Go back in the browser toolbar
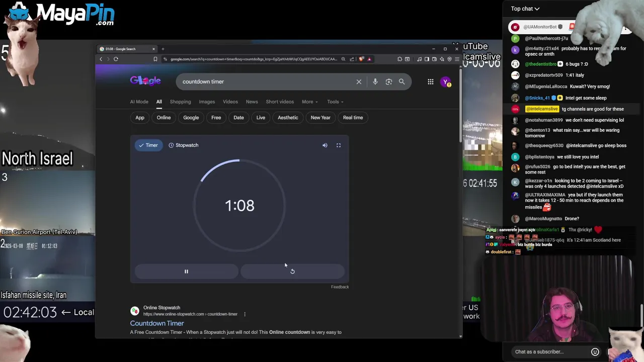Image resolution: width=644 pixels, height=362 pixels. (x=101, y=59)
